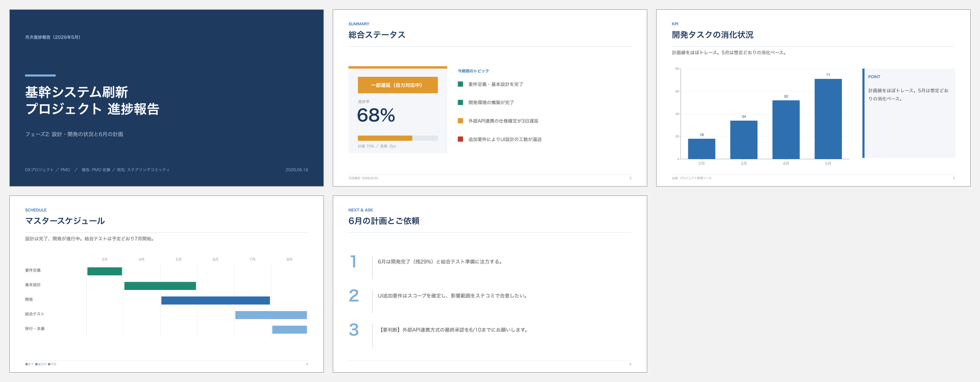
Task: Click the large number 2 in 6月の計画
Action: [x=354, y=296]
